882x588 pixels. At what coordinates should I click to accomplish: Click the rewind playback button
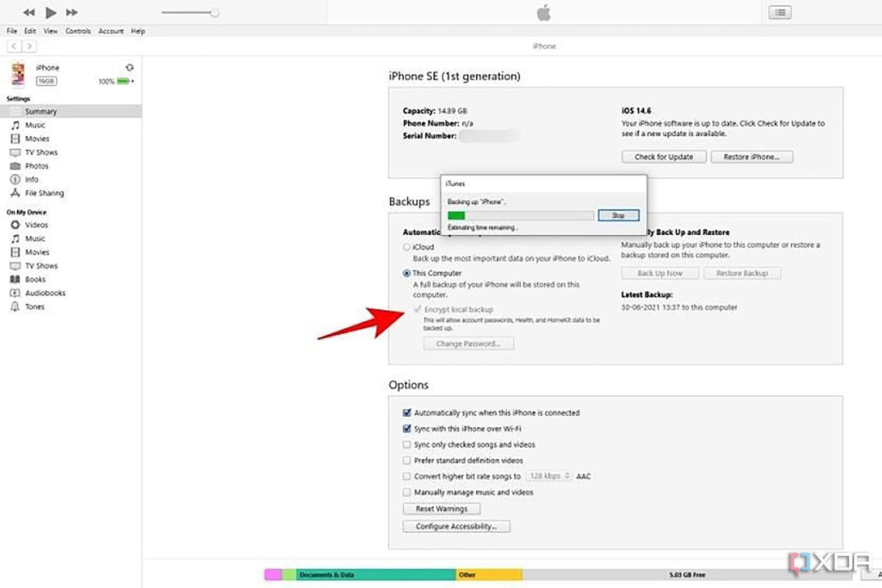click(x=29, y=13)
